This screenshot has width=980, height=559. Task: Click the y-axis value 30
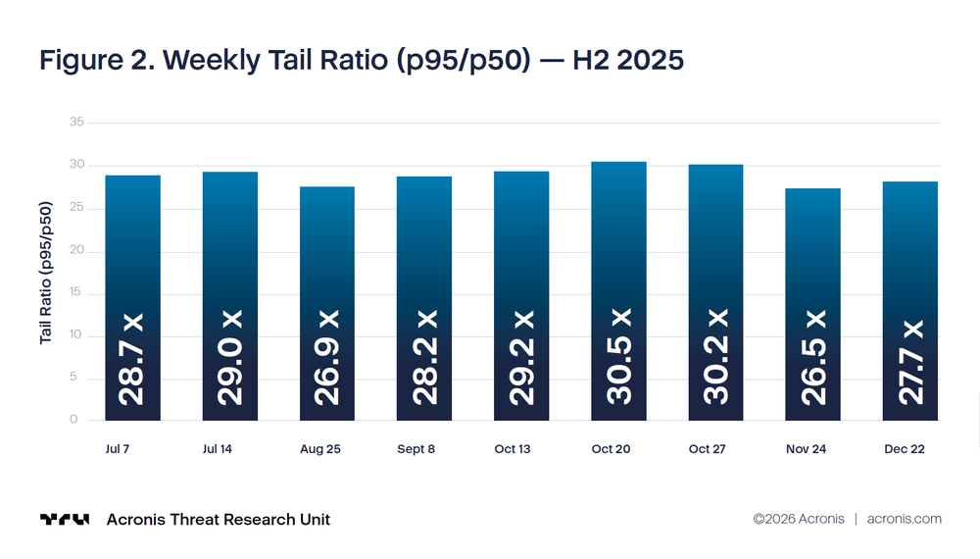[76, 165]
